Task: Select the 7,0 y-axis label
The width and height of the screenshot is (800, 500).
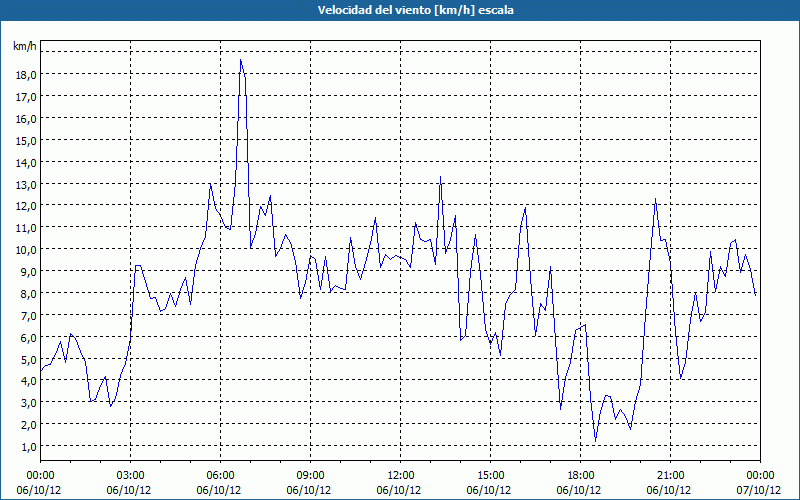Action: (29, 316)
